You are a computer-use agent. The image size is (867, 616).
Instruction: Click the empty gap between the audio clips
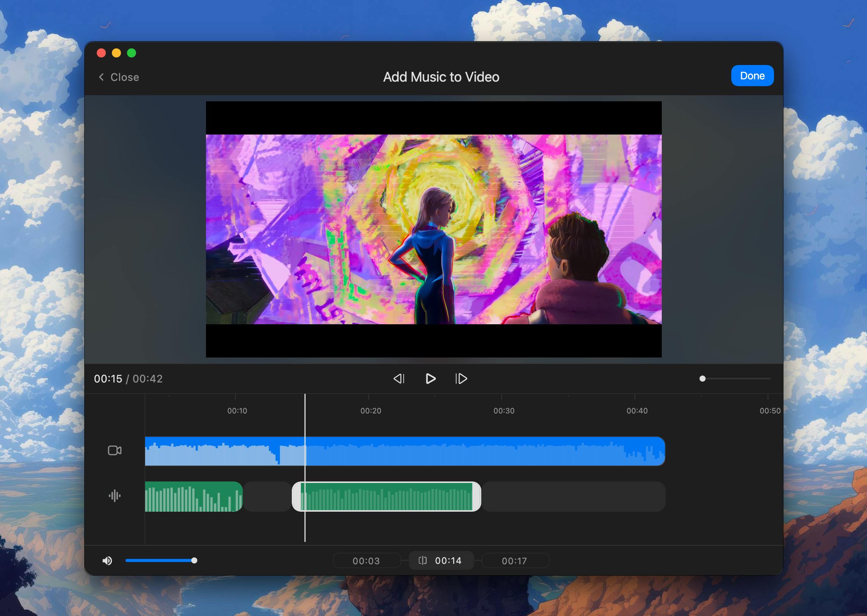267,497
